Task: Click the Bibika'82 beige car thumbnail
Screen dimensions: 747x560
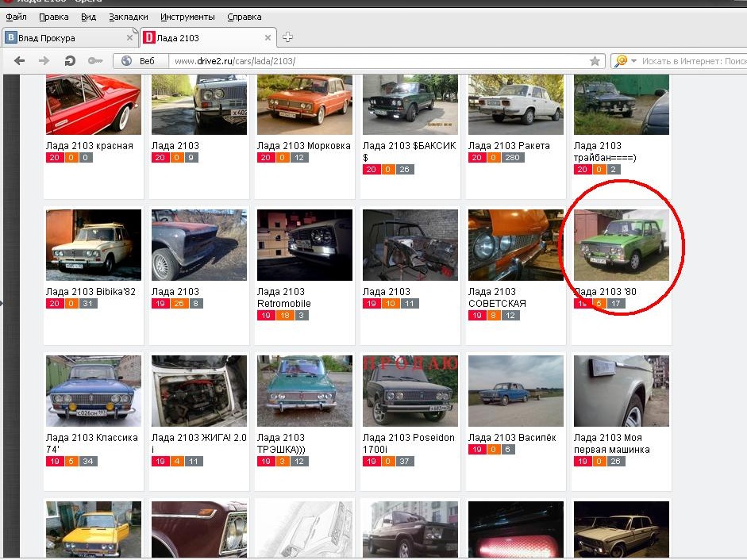Action: click(x=94, y=245)
